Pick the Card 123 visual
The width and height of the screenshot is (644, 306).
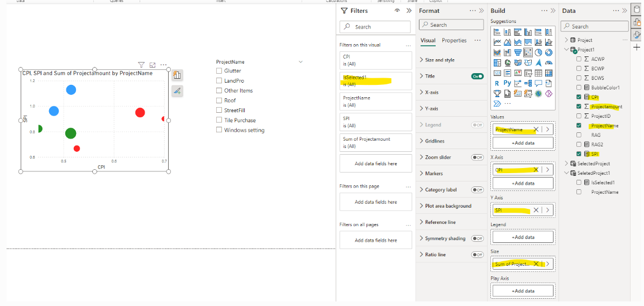tap(497, 73)
